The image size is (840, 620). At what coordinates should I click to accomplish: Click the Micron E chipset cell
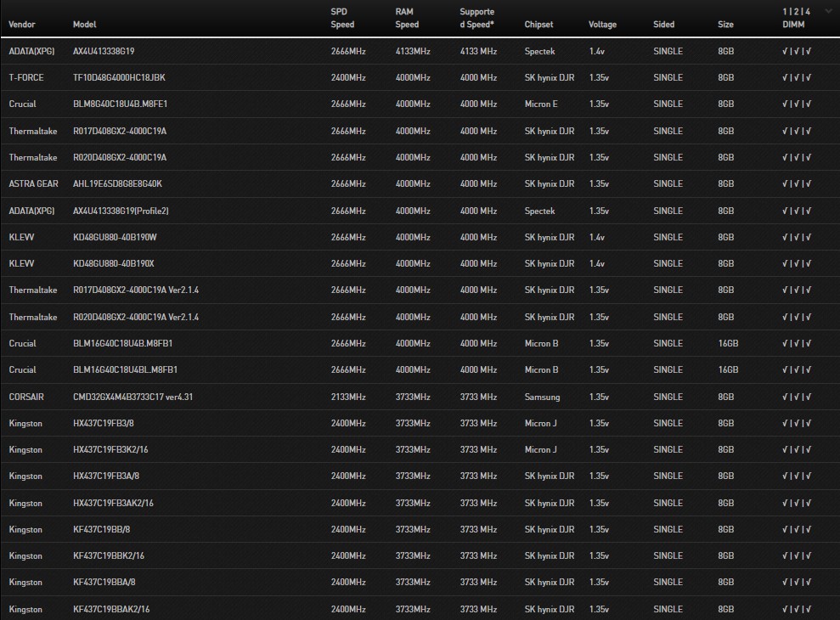pyautogui.click(x=541, y=104)
